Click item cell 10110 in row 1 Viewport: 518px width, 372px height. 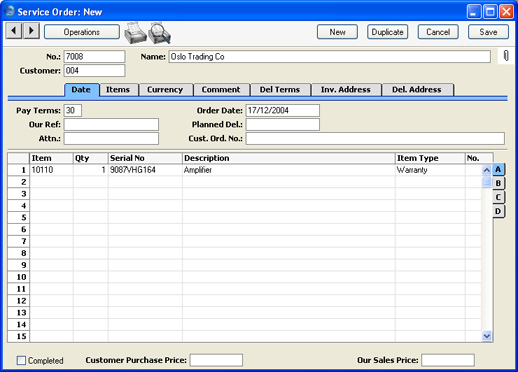[51, 170]
